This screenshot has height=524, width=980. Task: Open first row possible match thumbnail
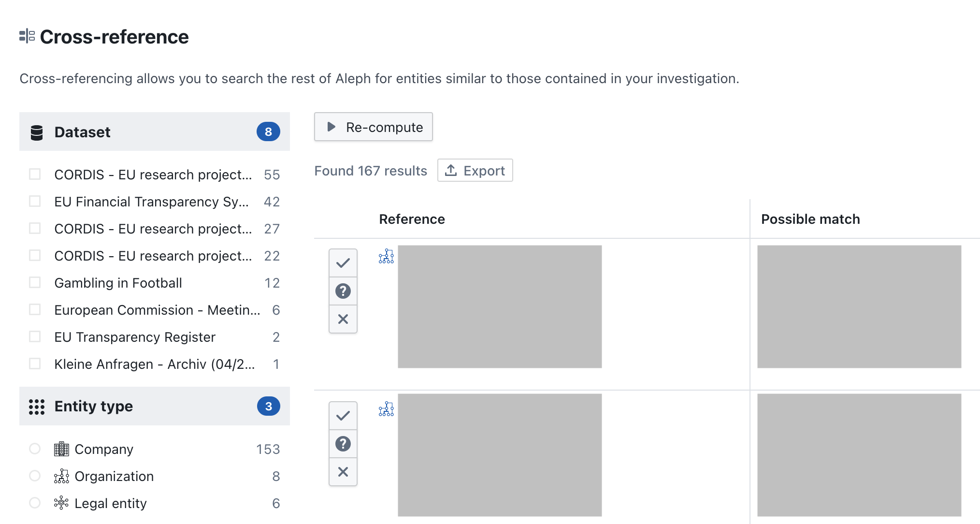point(859,306)
